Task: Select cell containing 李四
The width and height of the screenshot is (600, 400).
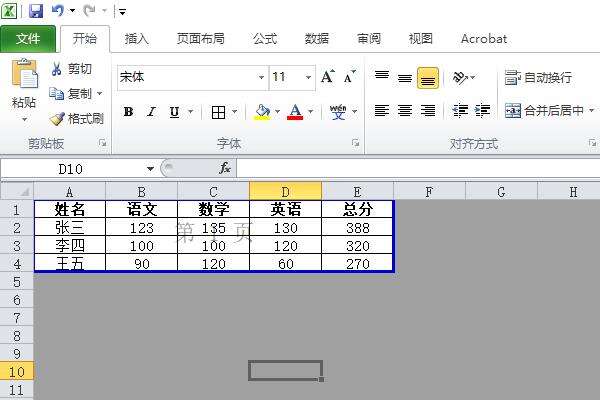Action: point(70,245)
